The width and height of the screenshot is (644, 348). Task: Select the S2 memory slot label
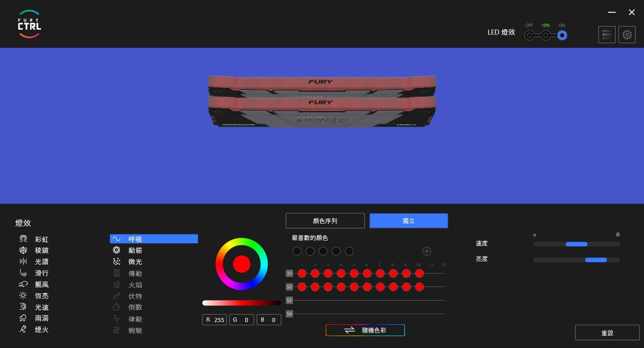tap(289, 287)
